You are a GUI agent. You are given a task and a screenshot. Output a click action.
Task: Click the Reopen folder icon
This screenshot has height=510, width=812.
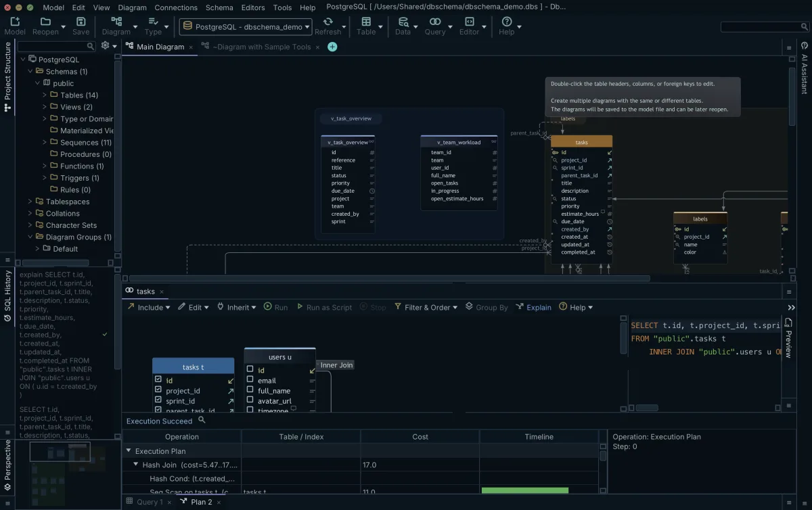coord(45,22)
